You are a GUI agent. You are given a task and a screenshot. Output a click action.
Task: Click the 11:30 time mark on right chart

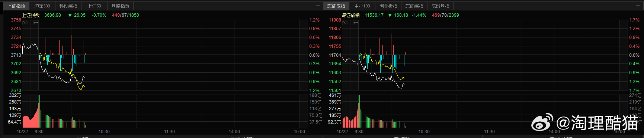pos(489,132)
